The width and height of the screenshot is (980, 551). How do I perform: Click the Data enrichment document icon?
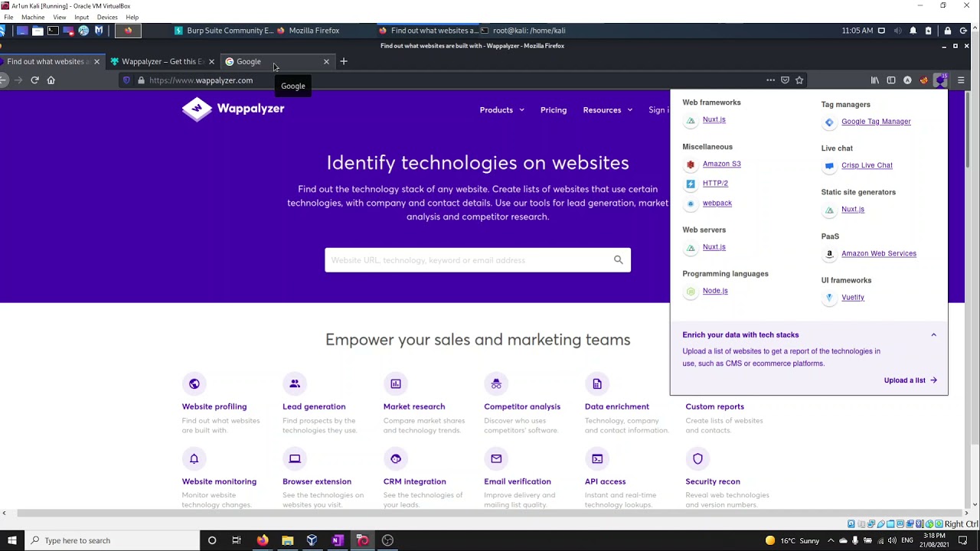point(597,383)
